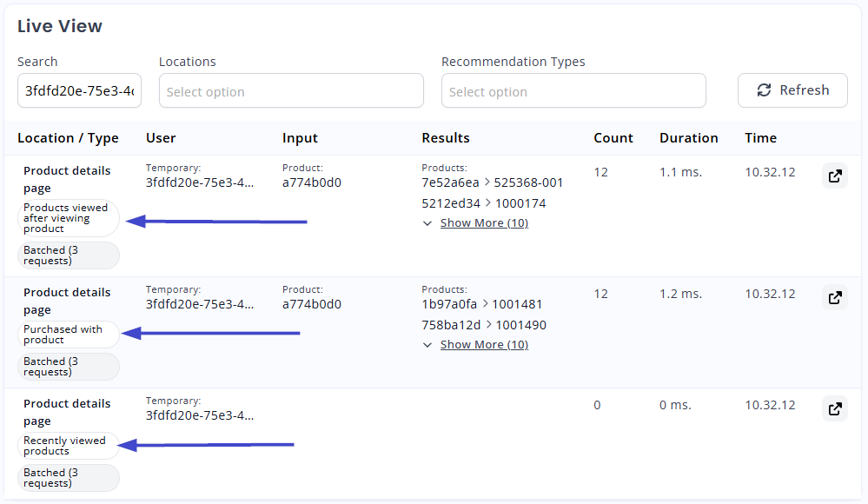Click temporary user ID in the 0 ms. row

point(200,416)
